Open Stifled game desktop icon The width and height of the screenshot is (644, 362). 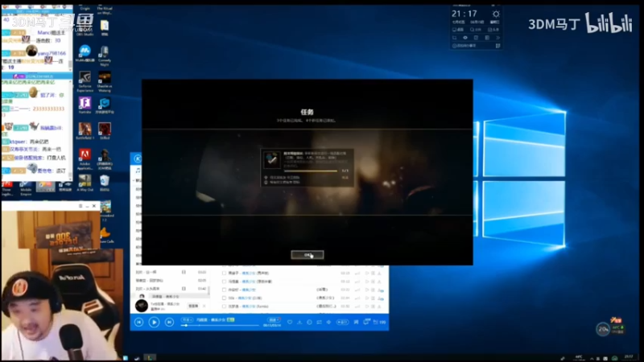[x=105, y=131]
